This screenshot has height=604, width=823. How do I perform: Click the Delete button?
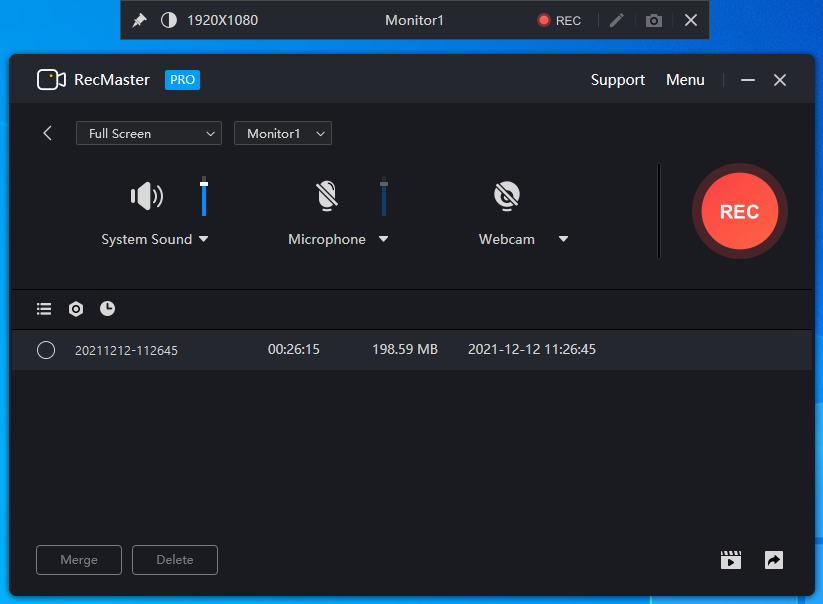tap(175, 560)
